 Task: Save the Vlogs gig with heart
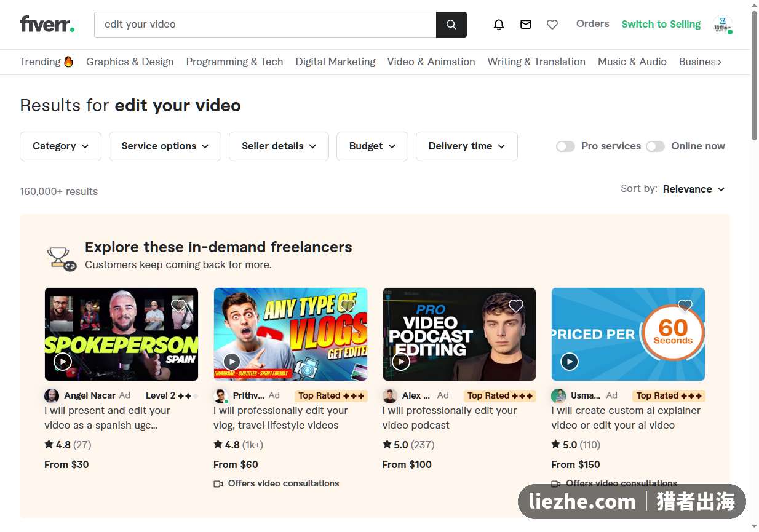pos(348,306)
